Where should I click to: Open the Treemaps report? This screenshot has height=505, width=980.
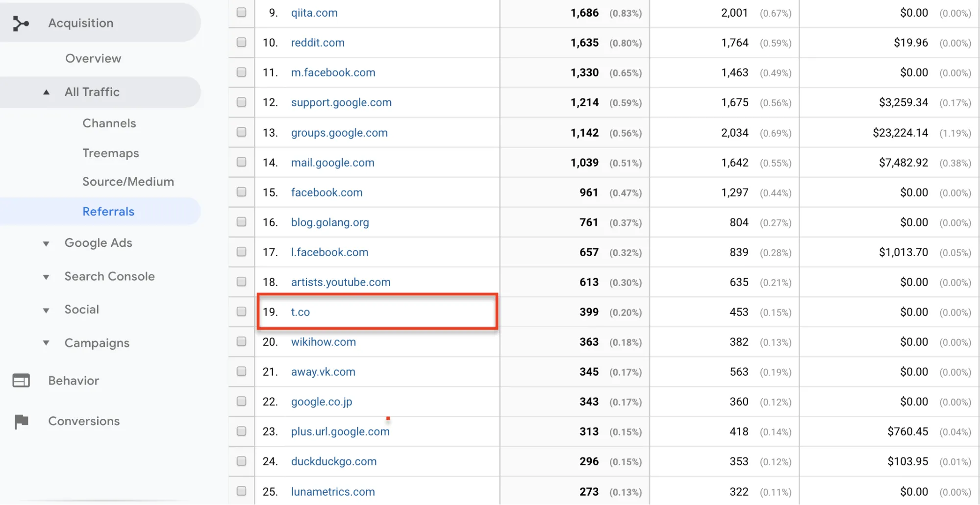tap(111, 153)
